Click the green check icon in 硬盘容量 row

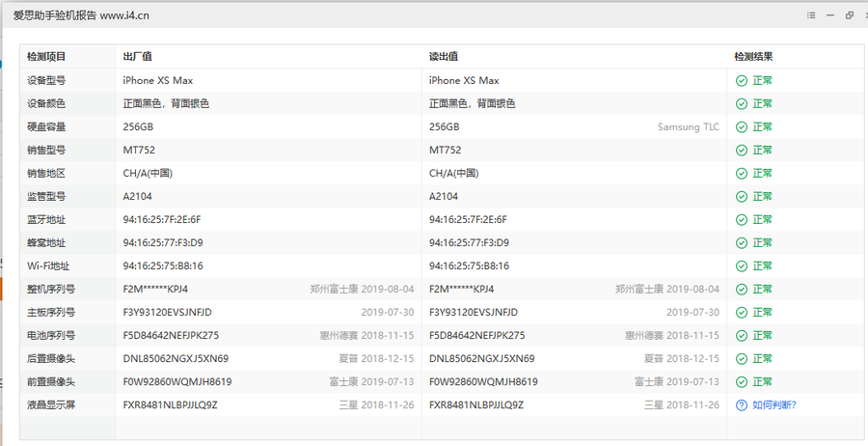tap(742, 126)
